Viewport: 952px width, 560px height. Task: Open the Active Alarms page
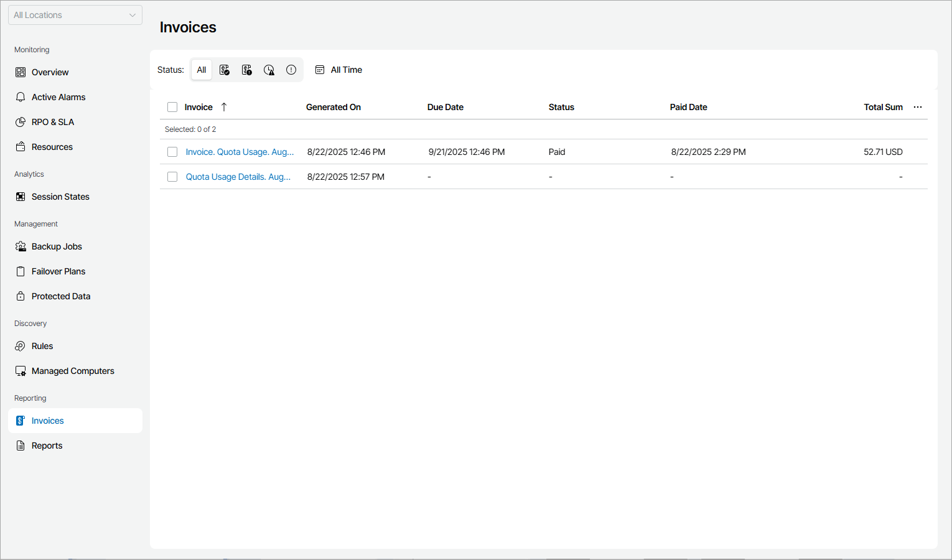click(x=58, y=97)
